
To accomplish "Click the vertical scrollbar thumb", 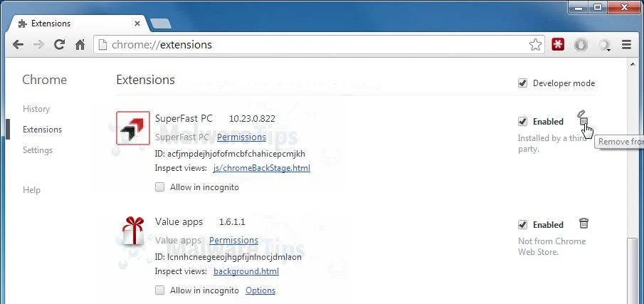I will [632, 271].
